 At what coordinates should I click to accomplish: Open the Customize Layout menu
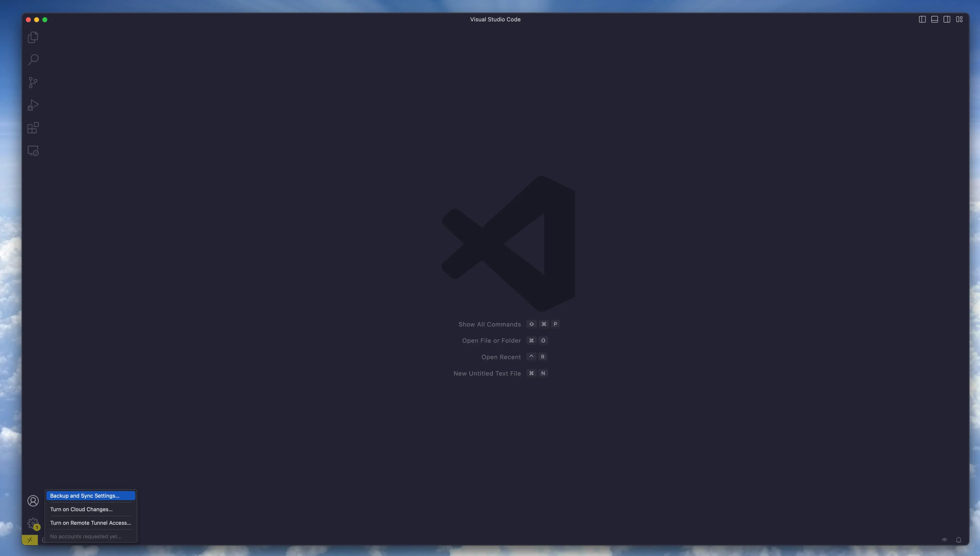[959, 19]
